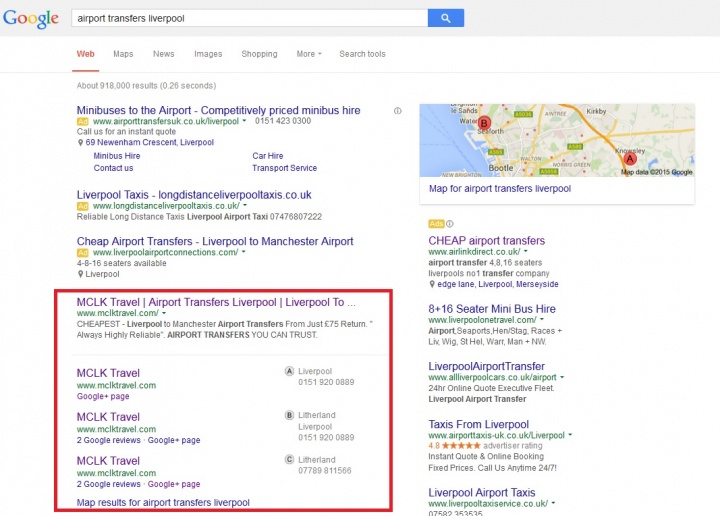This screenshot has height=516, width=720.
Task: Open Search tools options
Action: click(x=362, y=54)
